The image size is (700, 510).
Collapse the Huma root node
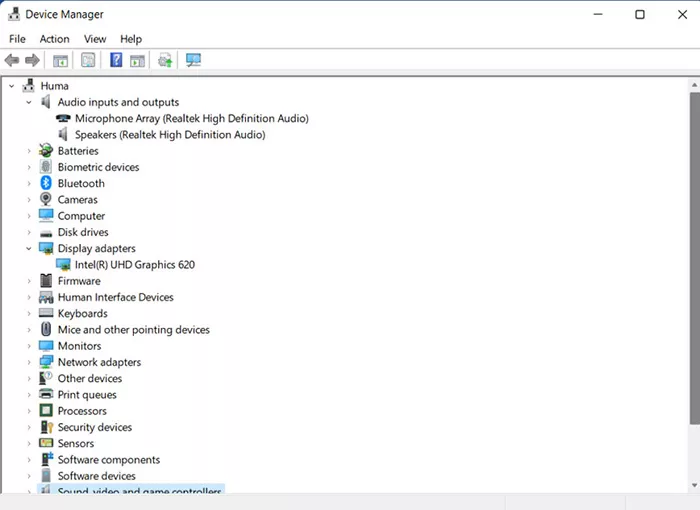(12, 86)
